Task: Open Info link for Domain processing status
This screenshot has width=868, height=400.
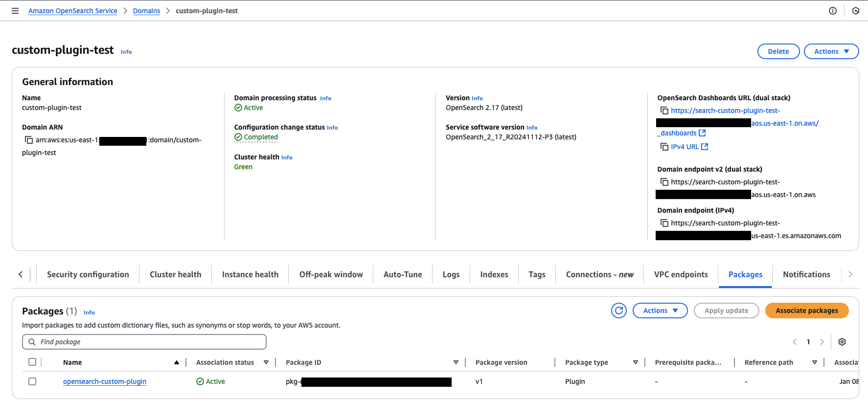Action: [326, 98]
